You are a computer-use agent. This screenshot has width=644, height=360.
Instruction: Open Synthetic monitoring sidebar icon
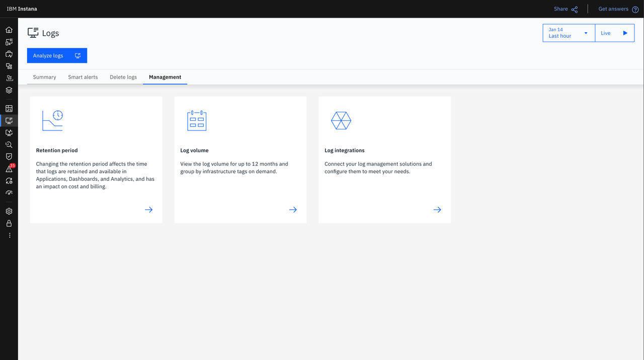coord(9,132)
